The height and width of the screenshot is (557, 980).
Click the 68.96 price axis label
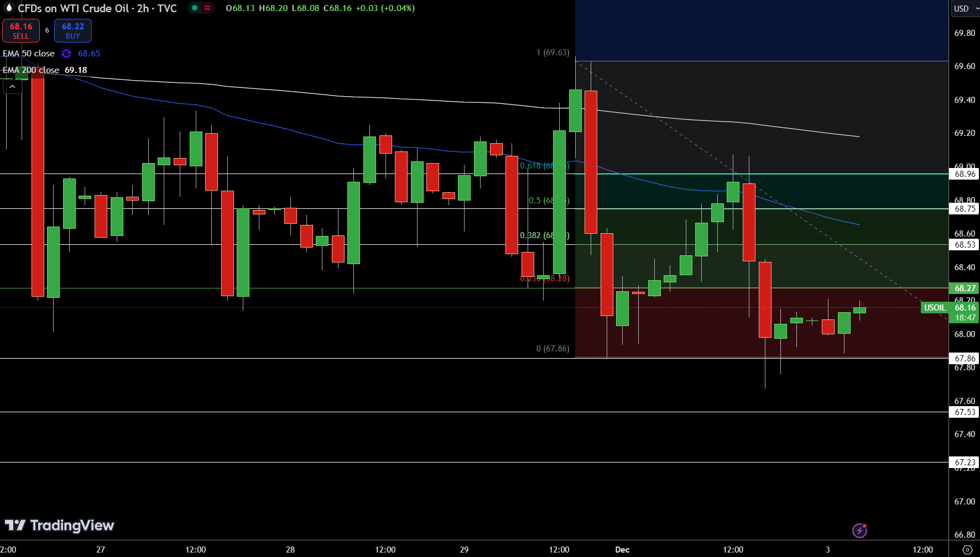tap(965, 174)
